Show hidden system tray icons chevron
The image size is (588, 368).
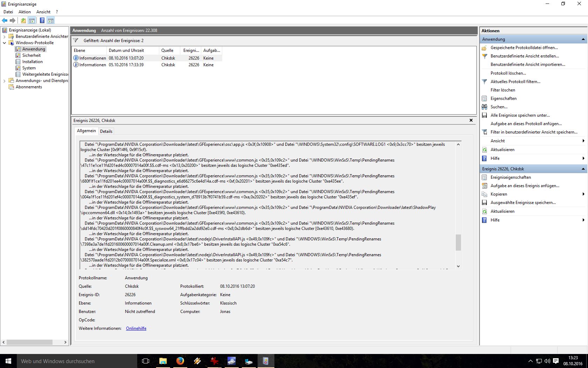[x=530, y=361]
